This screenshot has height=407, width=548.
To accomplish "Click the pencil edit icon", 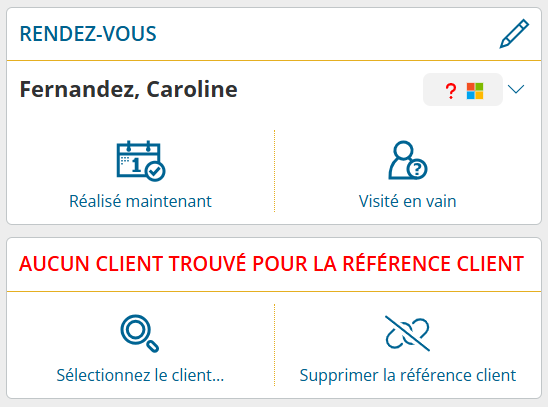I will coord(514,34).
